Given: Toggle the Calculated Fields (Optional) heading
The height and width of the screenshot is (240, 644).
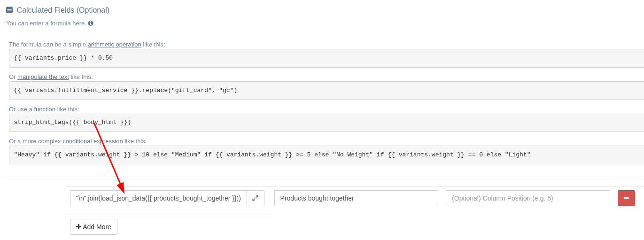Looking at the screenshot, I should point(63,10).
